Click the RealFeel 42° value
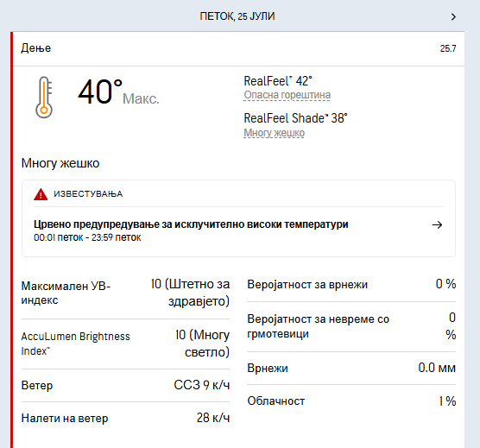This screenshot has width=480, height=448. pyautogui.click(x=278, y=81)
